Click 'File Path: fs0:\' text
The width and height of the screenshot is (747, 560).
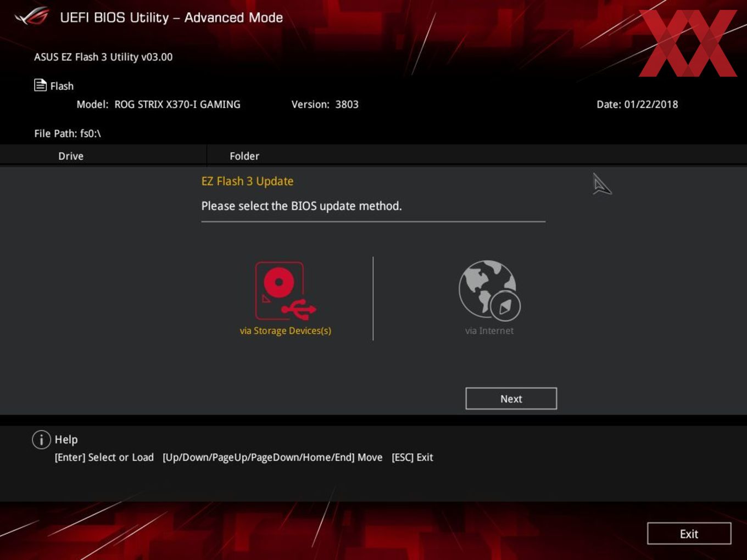(x=68, y=133)
